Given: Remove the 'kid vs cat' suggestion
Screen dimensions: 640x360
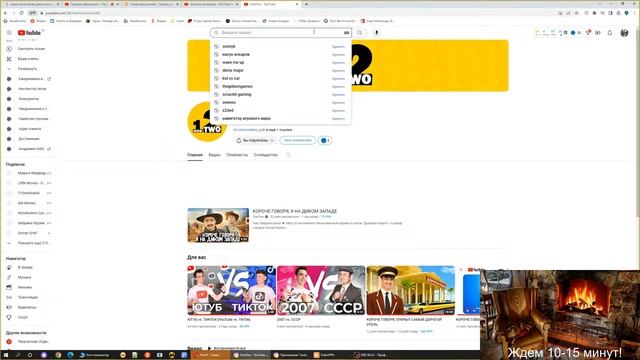Looking at the screenshot, I should [x=338, y=78].
